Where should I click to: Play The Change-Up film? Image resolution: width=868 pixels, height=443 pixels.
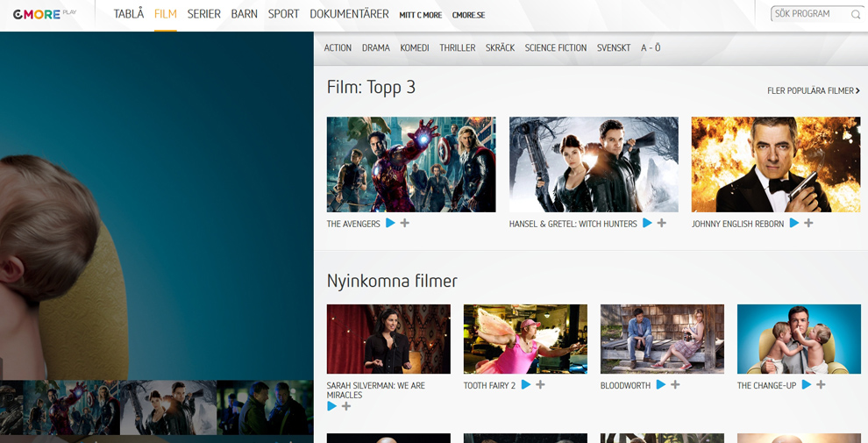point(806,385)
